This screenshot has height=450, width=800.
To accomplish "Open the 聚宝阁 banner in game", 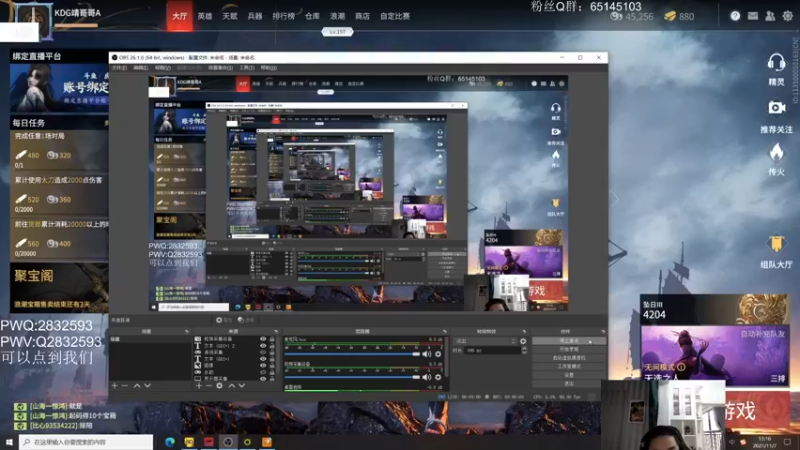I will pos(59,287).
